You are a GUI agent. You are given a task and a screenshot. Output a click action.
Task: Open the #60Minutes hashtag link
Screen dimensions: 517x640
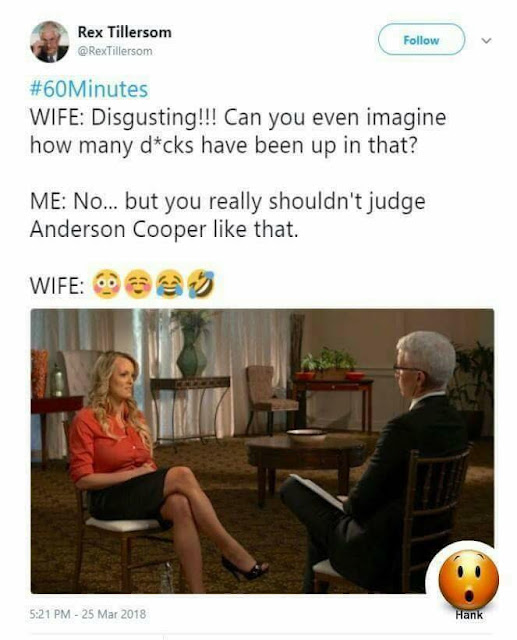[x=89, y=89]
